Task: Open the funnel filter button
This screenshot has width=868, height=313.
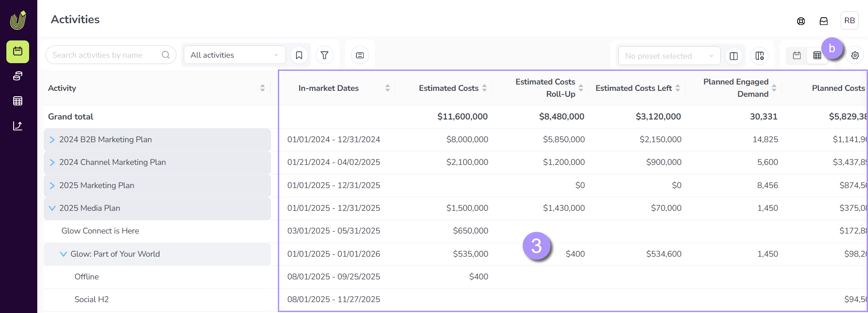Action: point(325,55)
